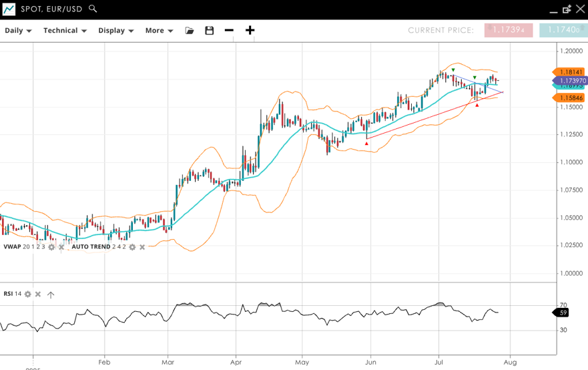Search instruments with the magnifier icon
The width and height of the screenshot is (588, 370).
click(x=93, y=9)
